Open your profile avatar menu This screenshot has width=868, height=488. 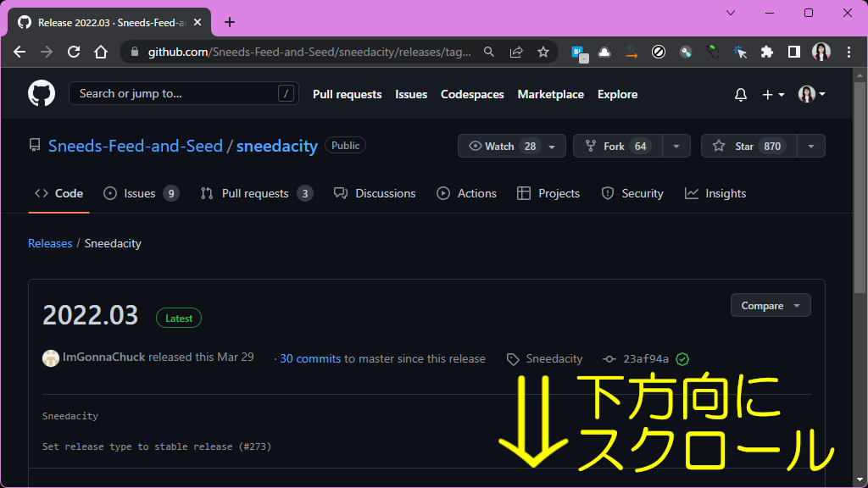805,94
